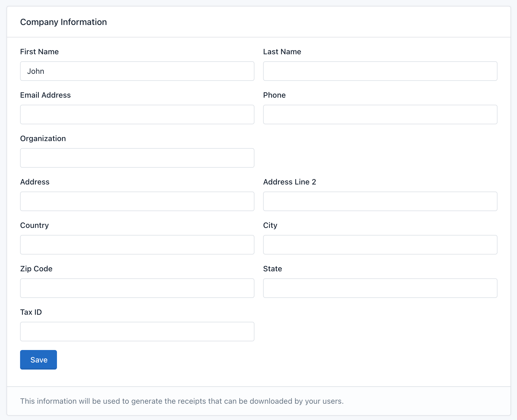The height and width of the screenshot is (420, 517).
Task: Click the Organization input field
Action: click(x=137, y=158)
